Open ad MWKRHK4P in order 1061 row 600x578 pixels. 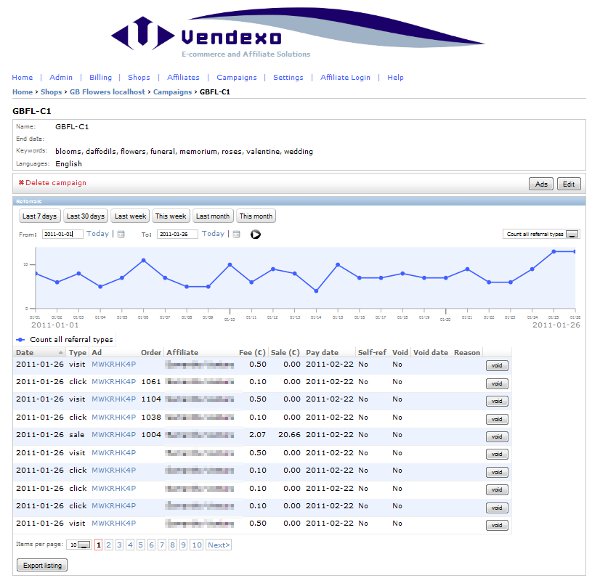(114, 381)
